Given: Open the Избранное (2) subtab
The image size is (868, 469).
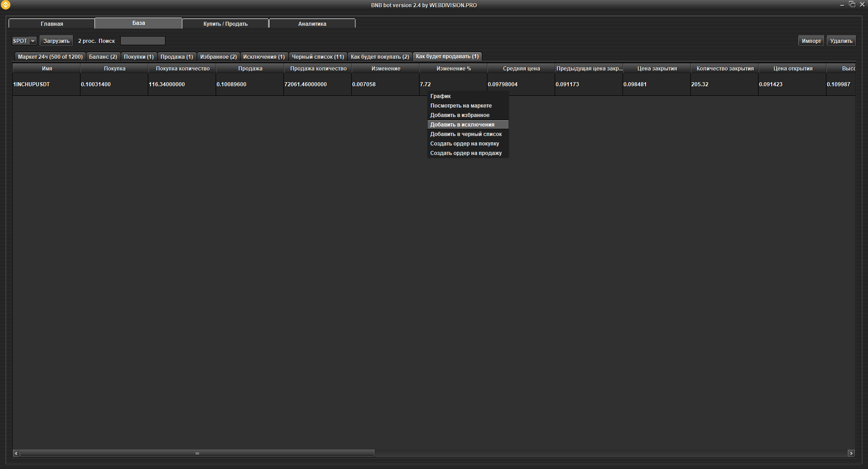Looking at the screenshot, I should click(218, 56).
